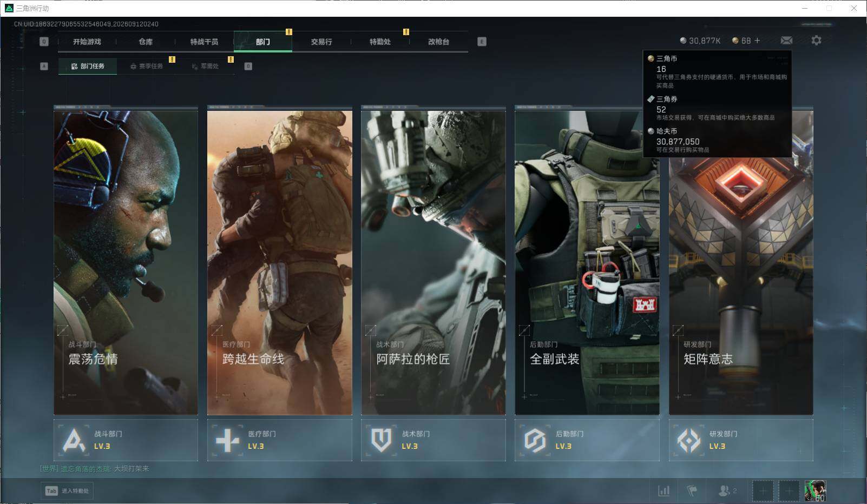
Task: Click the D key sub-tab icon
Action: pos(248,67)
